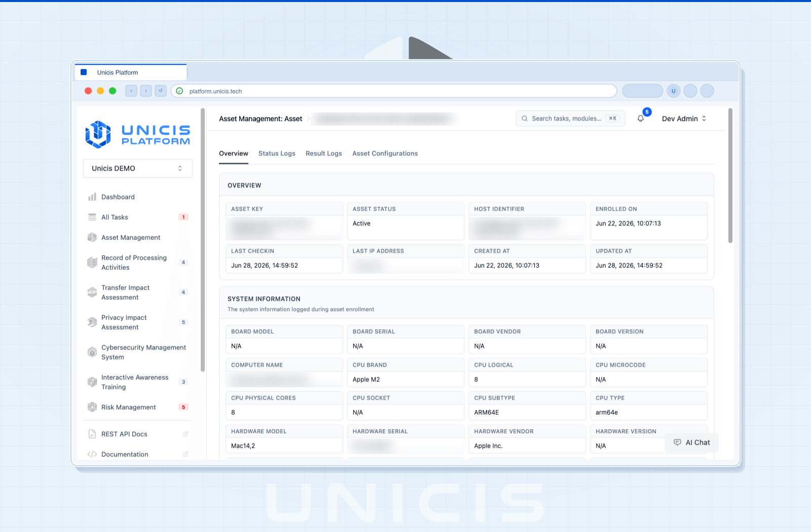The image size is (811, 532).
Task: Click the Created At timestamp value
Action: [x=506, y=265]
